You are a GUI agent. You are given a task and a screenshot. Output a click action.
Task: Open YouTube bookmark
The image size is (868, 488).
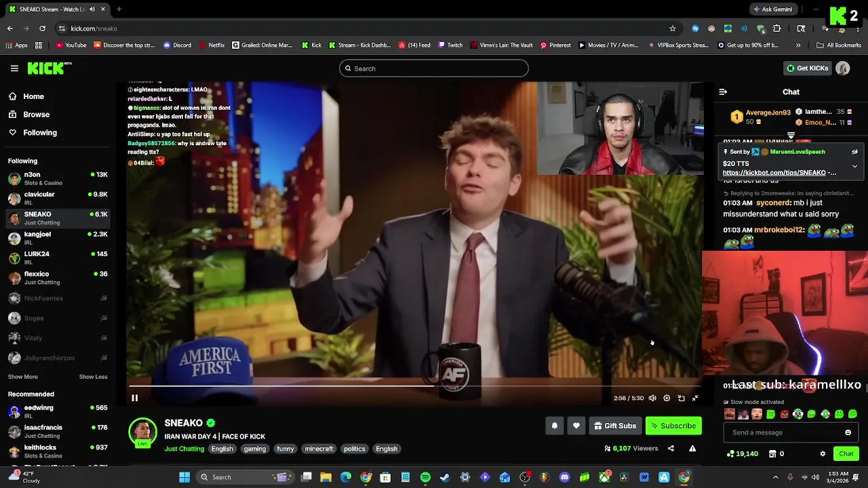(x=71, y=45)
